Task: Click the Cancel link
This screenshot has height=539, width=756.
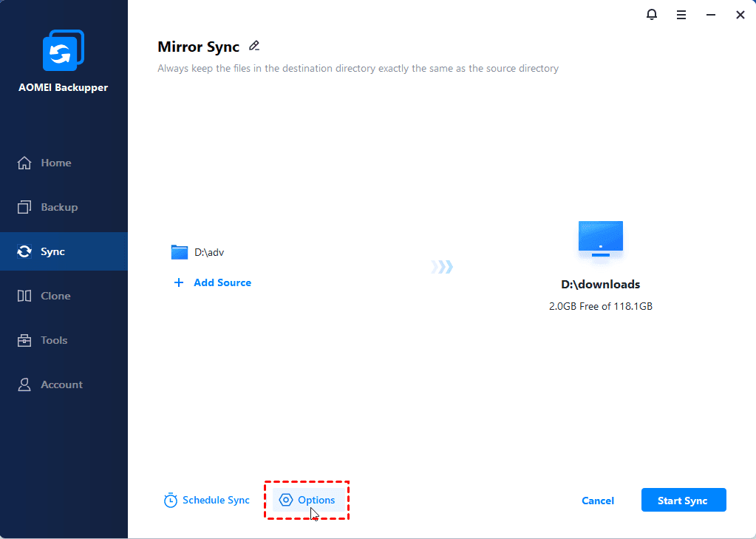Action: click(x=598, y=501)
